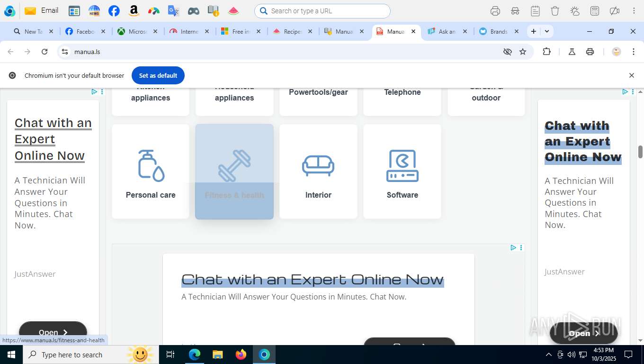Image resolution: width=644 pixels, height=364 pixels.
Task: Open the watermelon recipes shortcut
Action: point(233,11)
